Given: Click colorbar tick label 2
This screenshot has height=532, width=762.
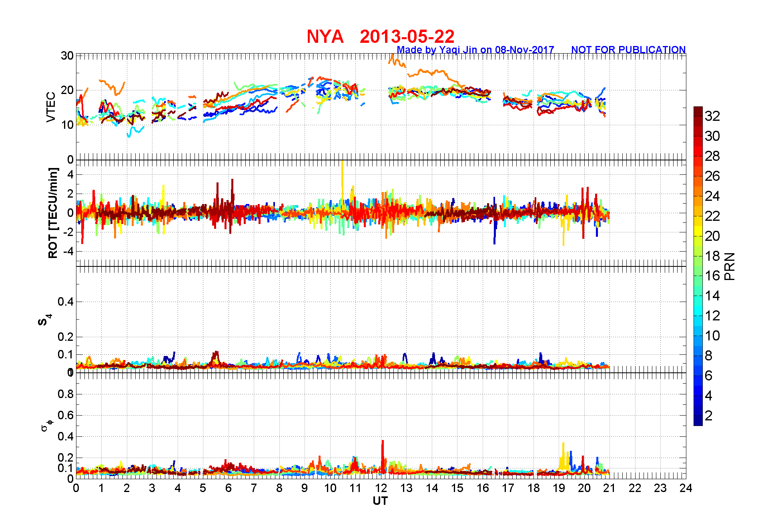Looking at the screenshot, I should click(709, 416).
